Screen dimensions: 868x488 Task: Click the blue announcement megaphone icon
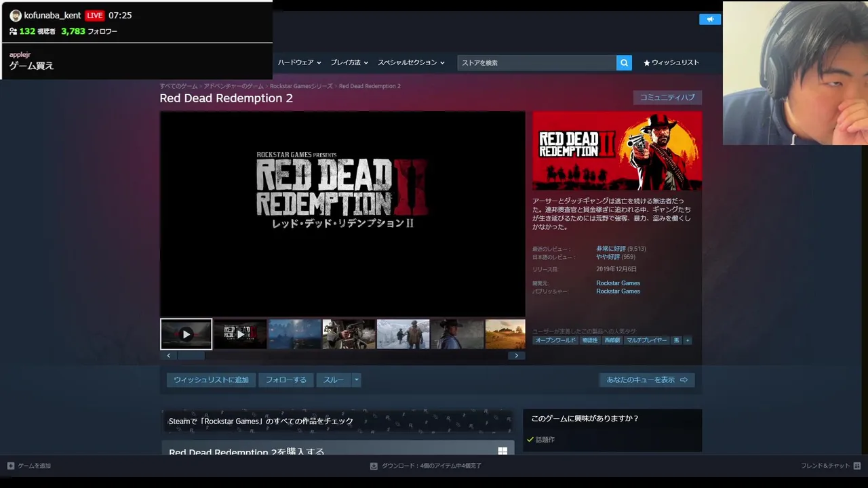pos(710,19)
